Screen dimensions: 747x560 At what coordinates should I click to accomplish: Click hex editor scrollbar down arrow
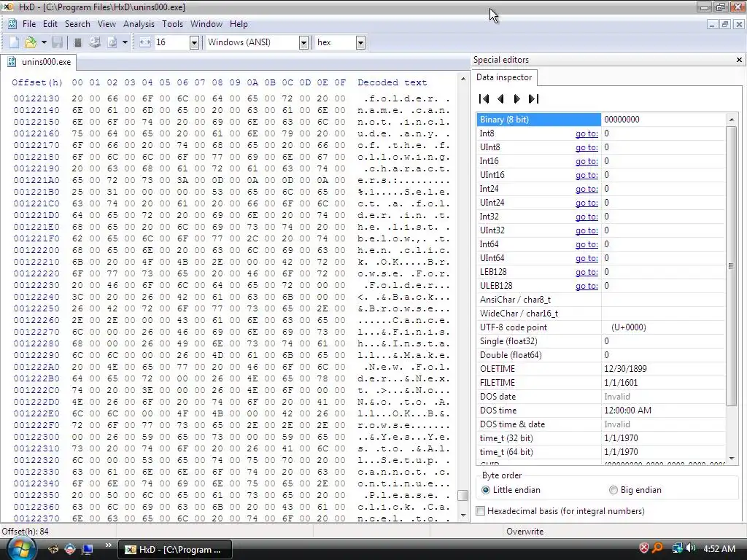pyautogui.click(x=463, y=516)
